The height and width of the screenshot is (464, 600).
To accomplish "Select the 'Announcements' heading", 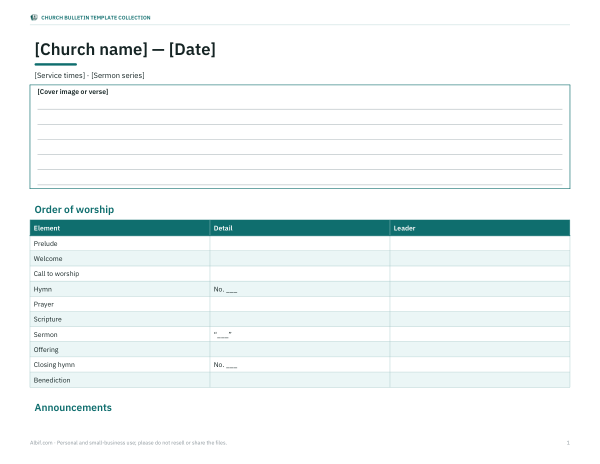I will [73, 408].
